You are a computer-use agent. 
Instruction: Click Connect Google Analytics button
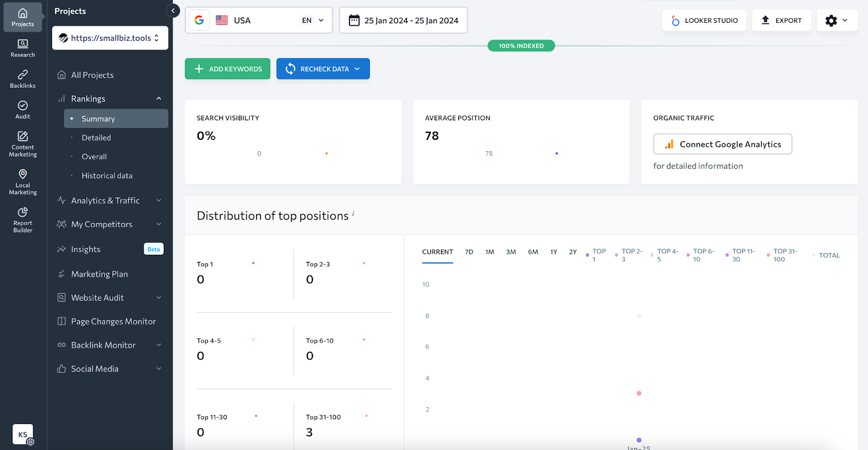click(722, 144)
